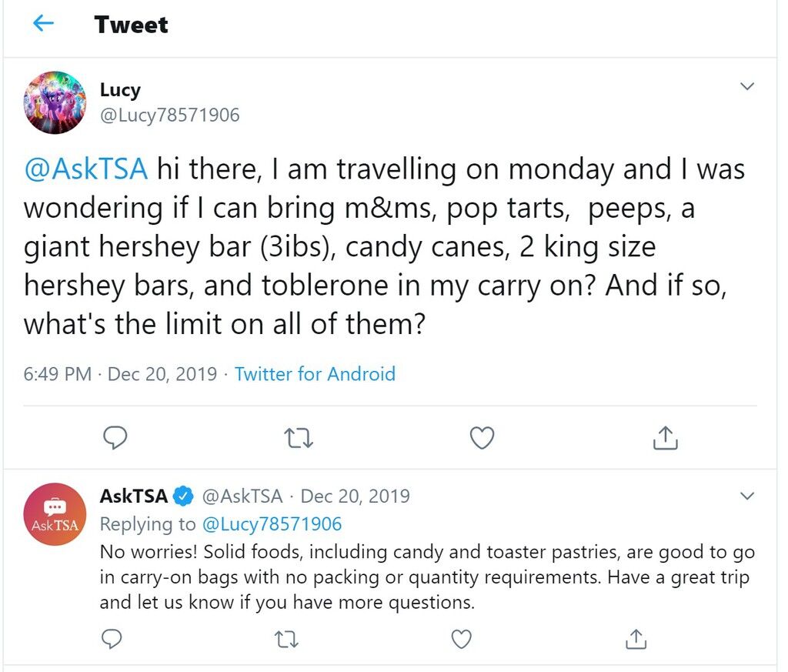View the 6:49 PM Dec 20, 2019 timestamp

(120, 374)
